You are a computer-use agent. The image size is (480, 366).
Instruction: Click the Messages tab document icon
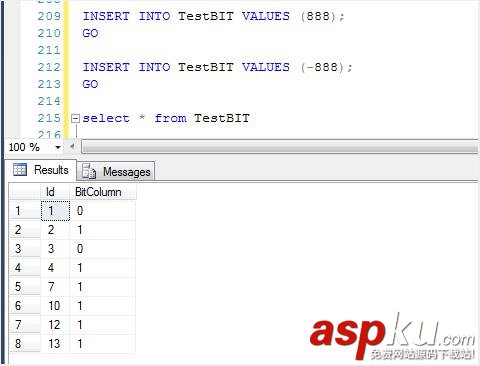89,171
